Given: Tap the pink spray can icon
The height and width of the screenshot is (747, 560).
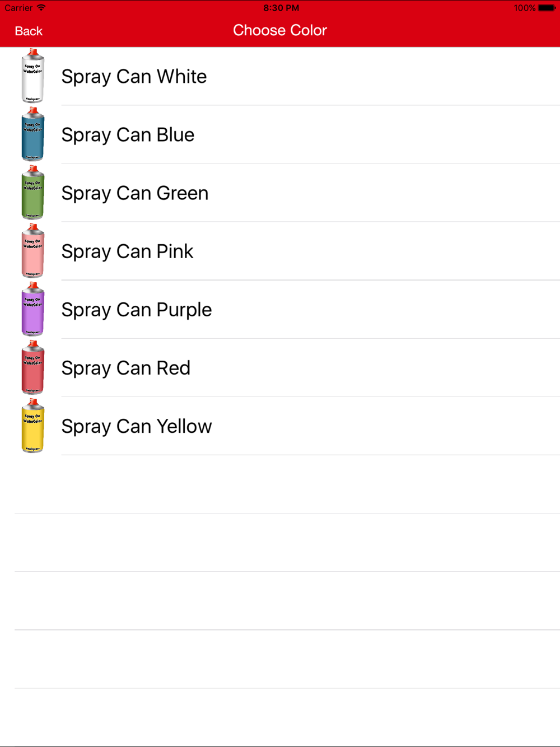Looking at the screenshot, I should point(32,251).
